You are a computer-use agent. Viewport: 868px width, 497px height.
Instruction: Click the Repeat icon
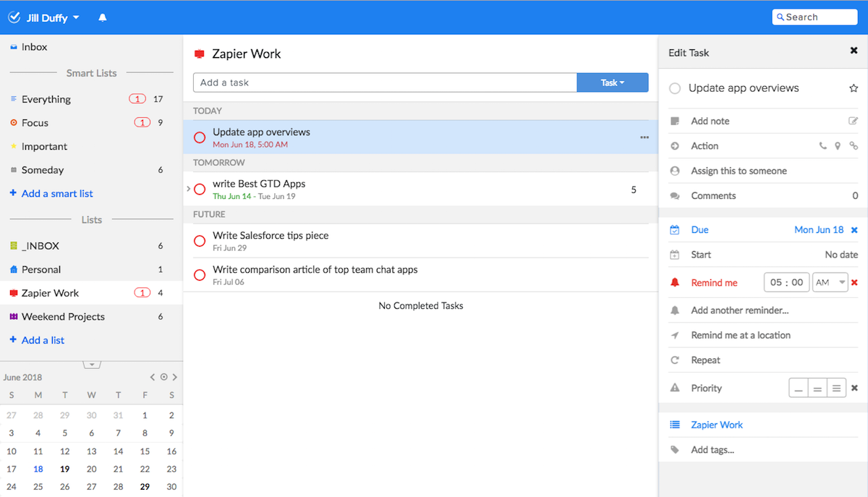pyautogui.click(x=675, y=360)
